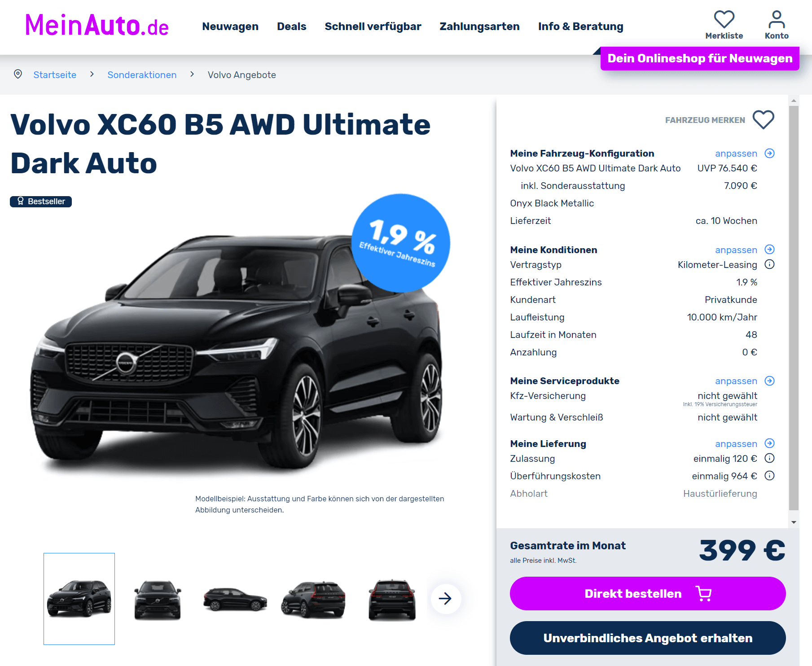Screen dimensions: 812x666
Task: Click the configuration panel scrollbar down arrow
Action: tap(794, 522)
